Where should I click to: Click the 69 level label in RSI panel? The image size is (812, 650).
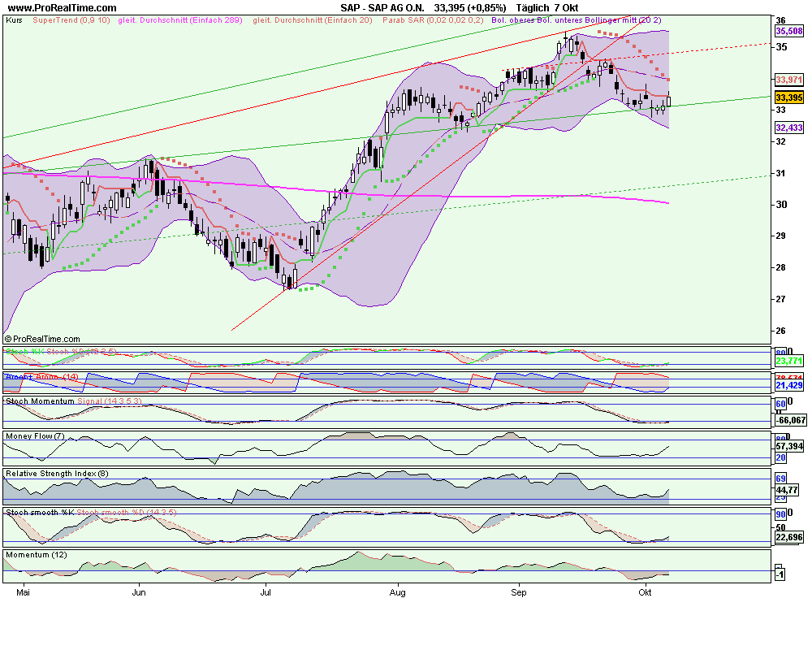click(x=780, y=479)
